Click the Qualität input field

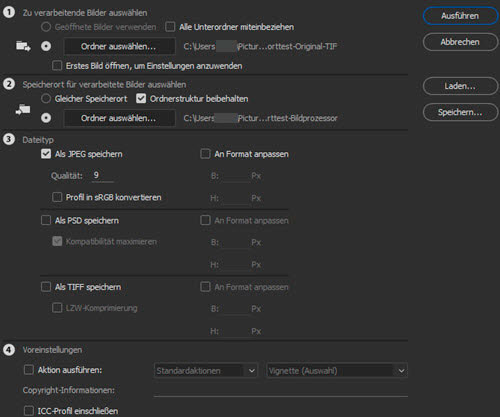102,175
